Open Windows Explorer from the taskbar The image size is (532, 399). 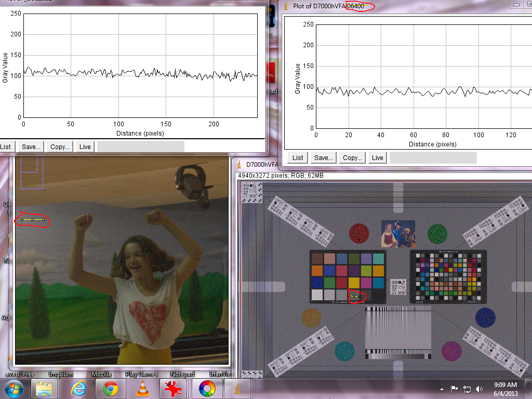click(45, 388)
